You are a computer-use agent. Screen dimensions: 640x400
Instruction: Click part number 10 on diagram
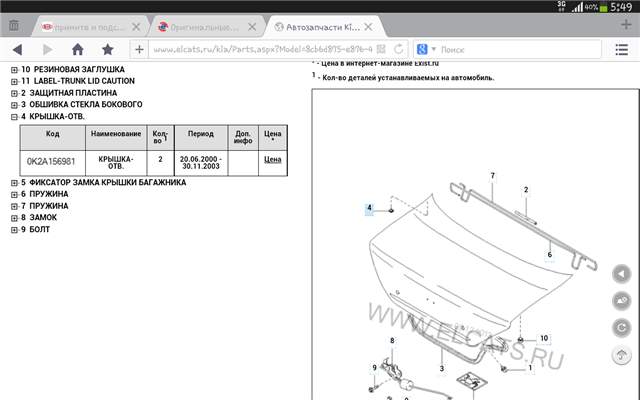pyautogui.click(x=544, y=338)
